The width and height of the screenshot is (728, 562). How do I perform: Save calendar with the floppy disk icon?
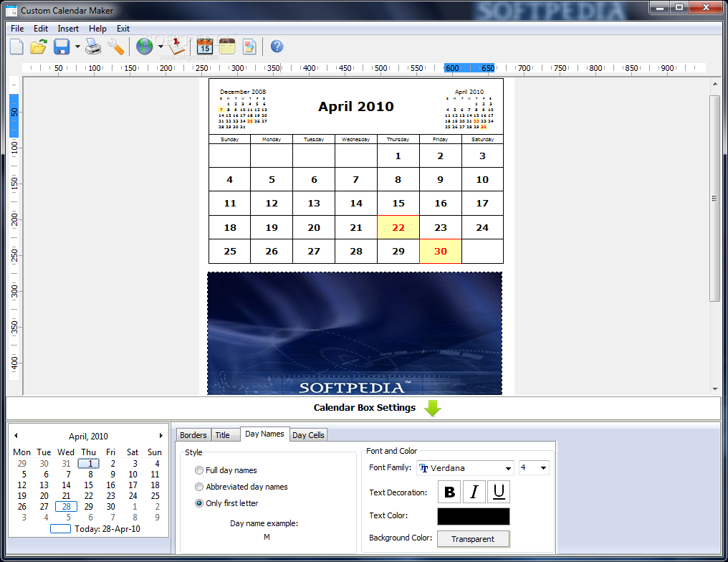tap(62, 47)
